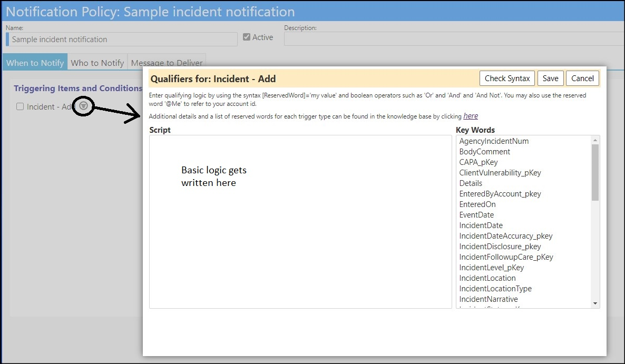Select BodyComment key word
Viewport: 625px width, 364px height.
[x=484, y=152]
